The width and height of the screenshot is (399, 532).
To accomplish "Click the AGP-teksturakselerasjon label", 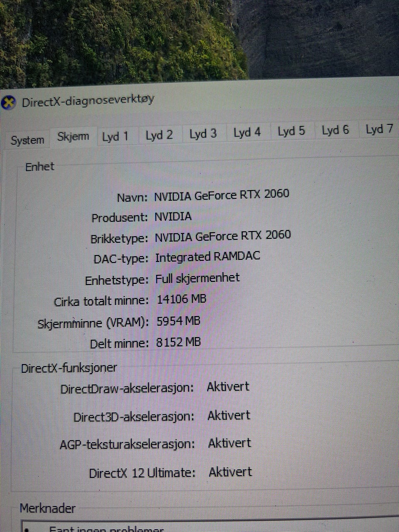I will 127,444.
